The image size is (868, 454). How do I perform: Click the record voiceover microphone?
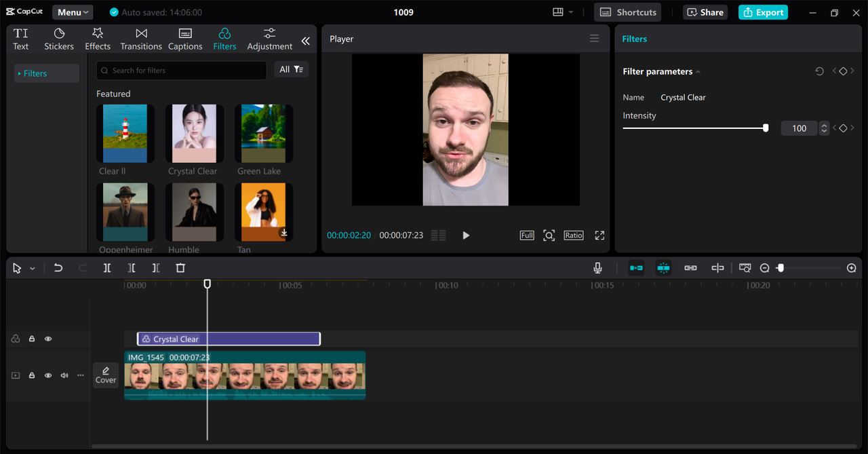pyautogui.click(x=597, y=268)
